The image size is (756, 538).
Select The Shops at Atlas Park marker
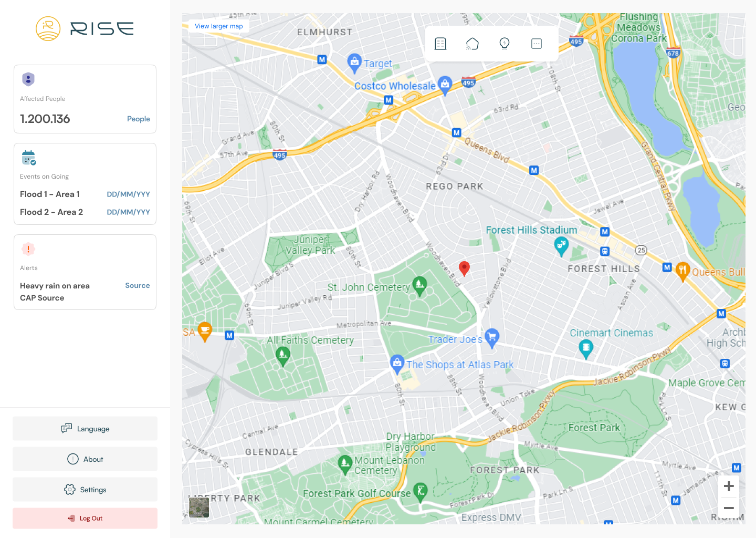397,364
